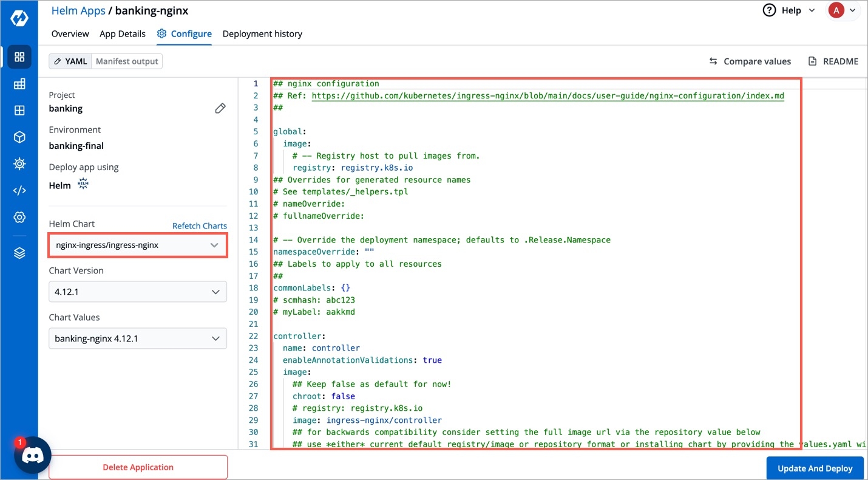Open the Helm Chart dropdown nginx-ingress/ingress-nginx

(138, 245)
